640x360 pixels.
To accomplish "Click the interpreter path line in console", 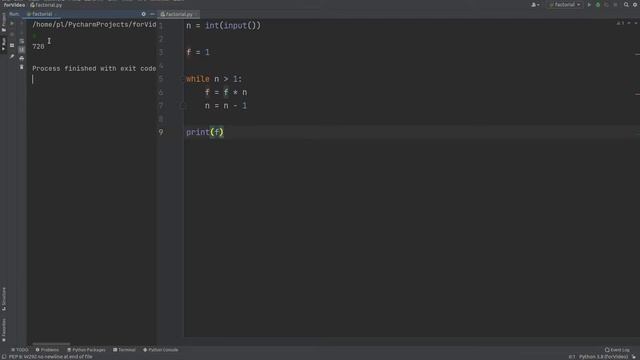I will 94,24.
